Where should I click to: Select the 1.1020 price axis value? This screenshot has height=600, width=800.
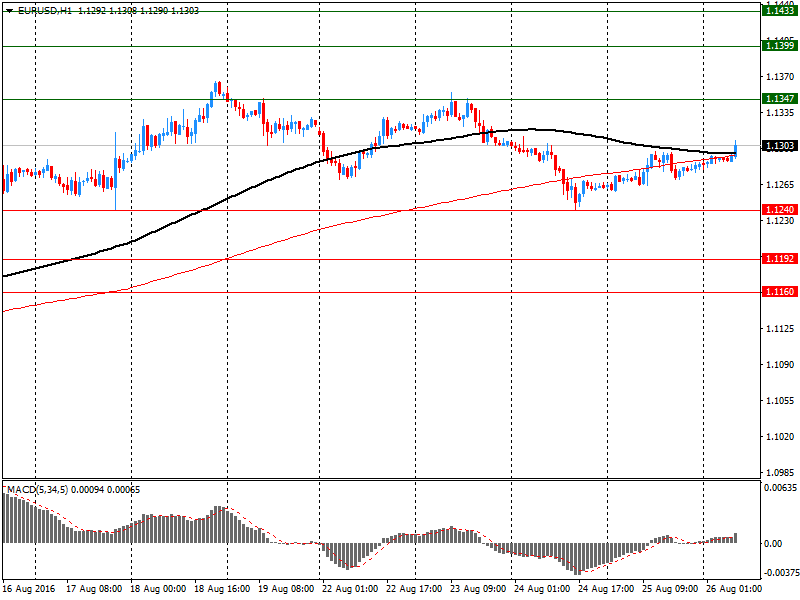780,437
